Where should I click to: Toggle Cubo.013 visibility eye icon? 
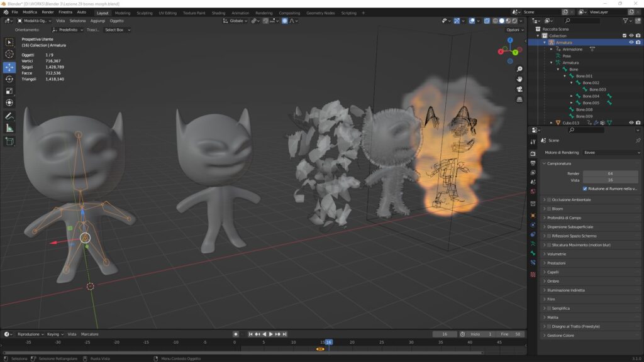click(631, 123)
